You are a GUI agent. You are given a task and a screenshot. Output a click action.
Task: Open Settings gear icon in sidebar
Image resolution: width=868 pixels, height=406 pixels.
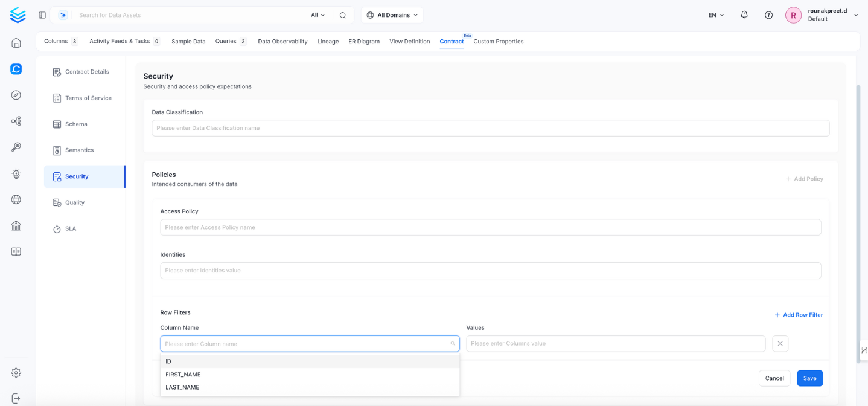pyautogui.click(x=16, y=373)
